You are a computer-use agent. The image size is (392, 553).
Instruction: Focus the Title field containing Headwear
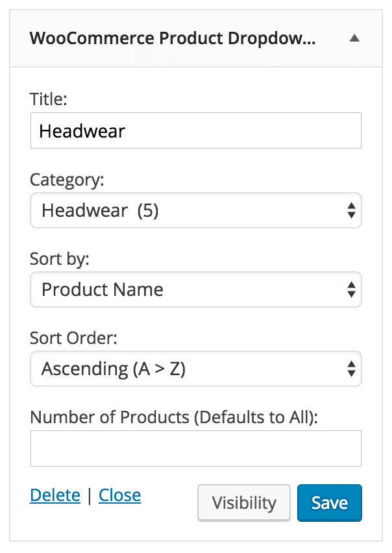coord(195,130)
